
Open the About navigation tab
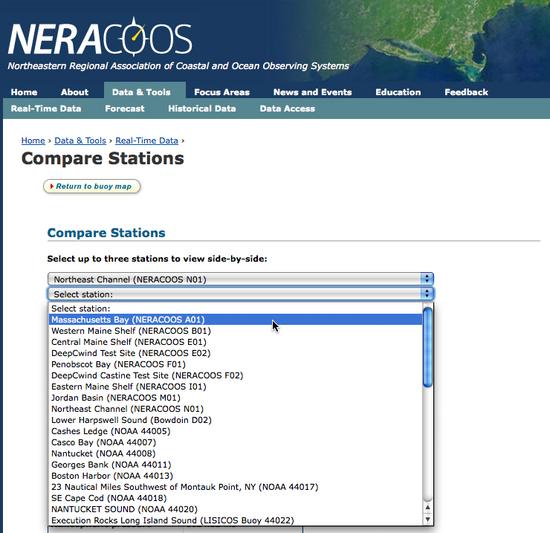point(75,92)
